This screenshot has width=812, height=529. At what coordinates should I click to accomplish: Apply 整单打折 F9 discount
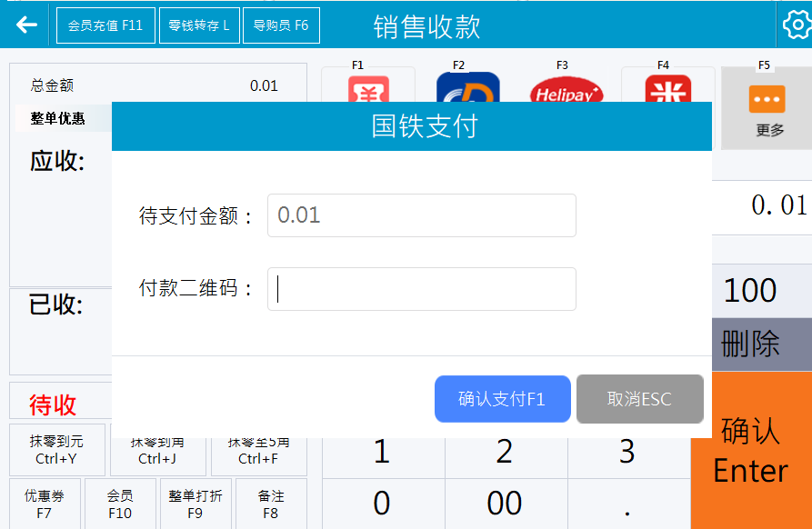pyautogui.click(x=195, y=504)
